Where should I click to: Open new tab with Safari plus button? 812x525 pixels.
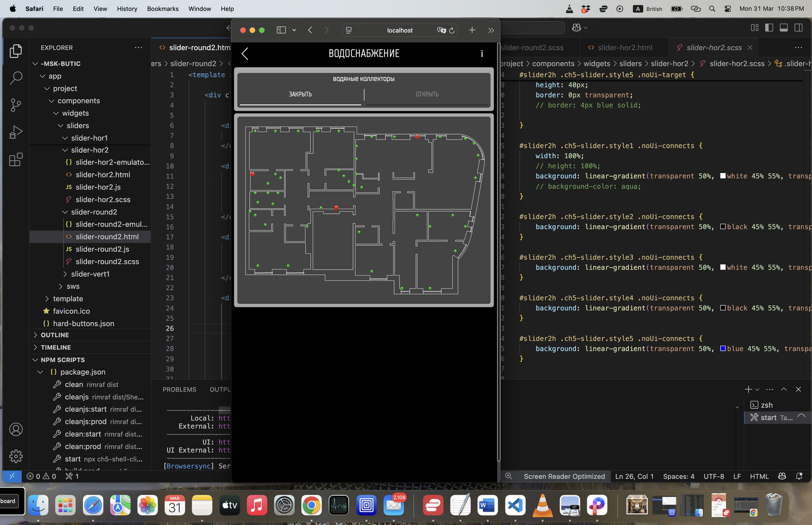(472, 30)
